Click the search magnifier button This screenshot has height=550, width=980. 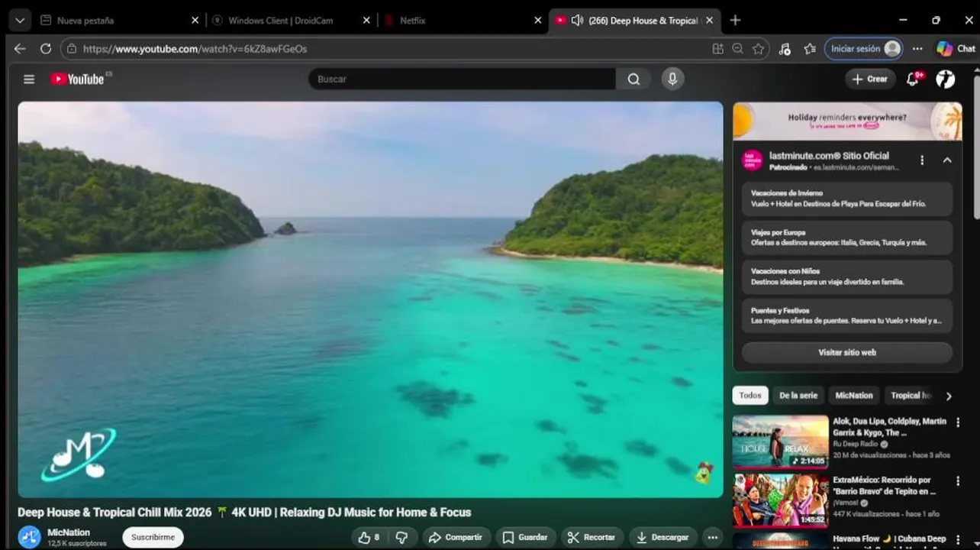pos(633,79)
